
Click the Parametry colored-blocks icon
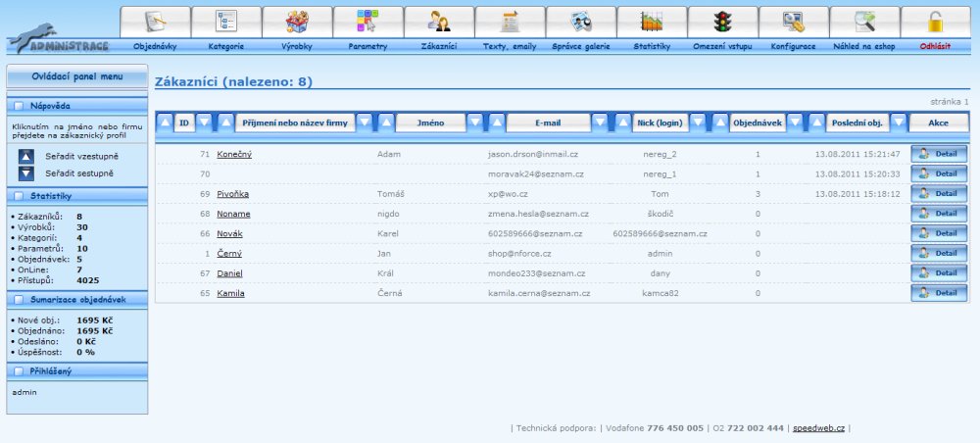367,23
